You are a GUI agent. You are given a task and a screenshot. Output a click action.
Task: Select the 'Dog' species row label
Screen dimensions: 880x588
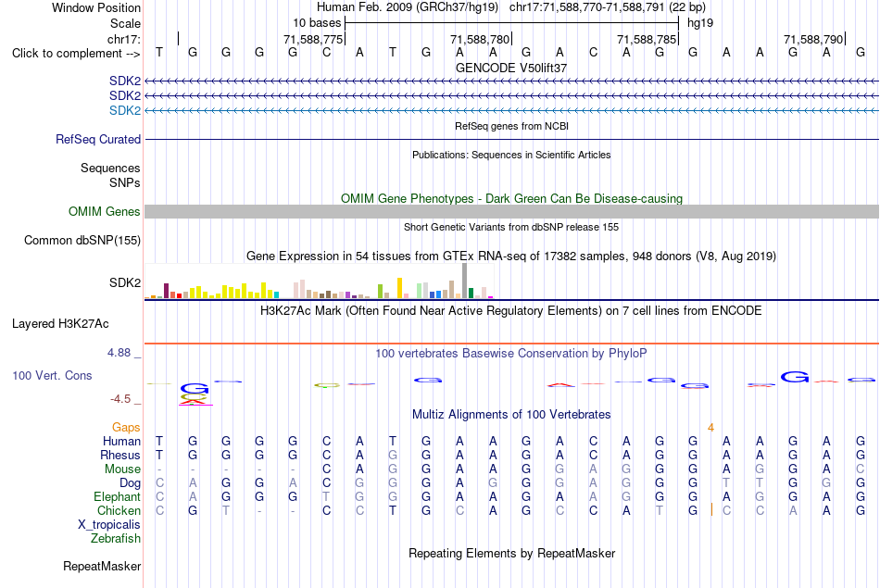[x=130, y=483]
